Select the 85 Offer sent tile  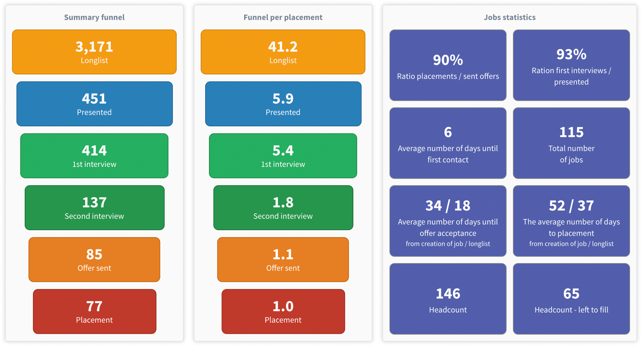pyautogui.click(x=94, y=259)
